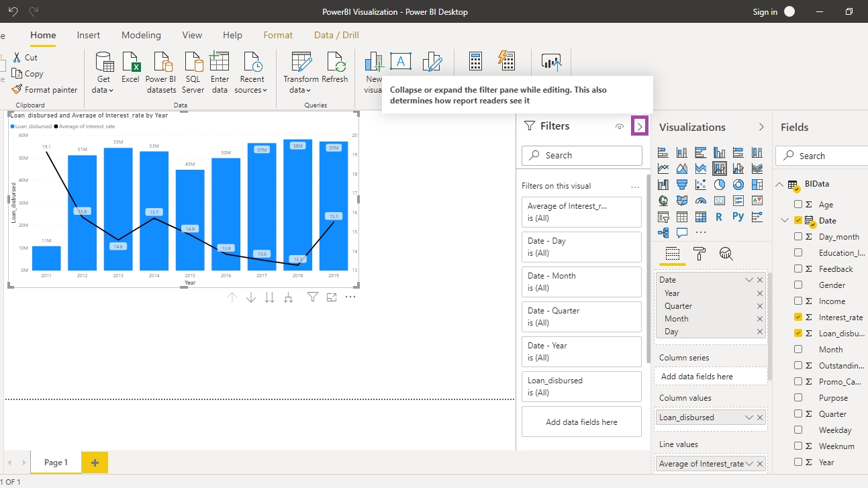
Task: Collapse the Filters pane with chevron
Action: [640, 126]
